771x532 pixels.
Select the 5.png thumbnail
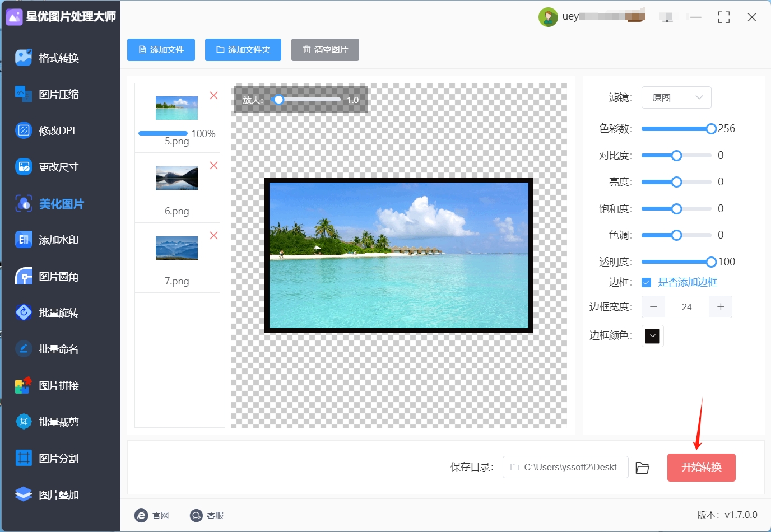177,108
